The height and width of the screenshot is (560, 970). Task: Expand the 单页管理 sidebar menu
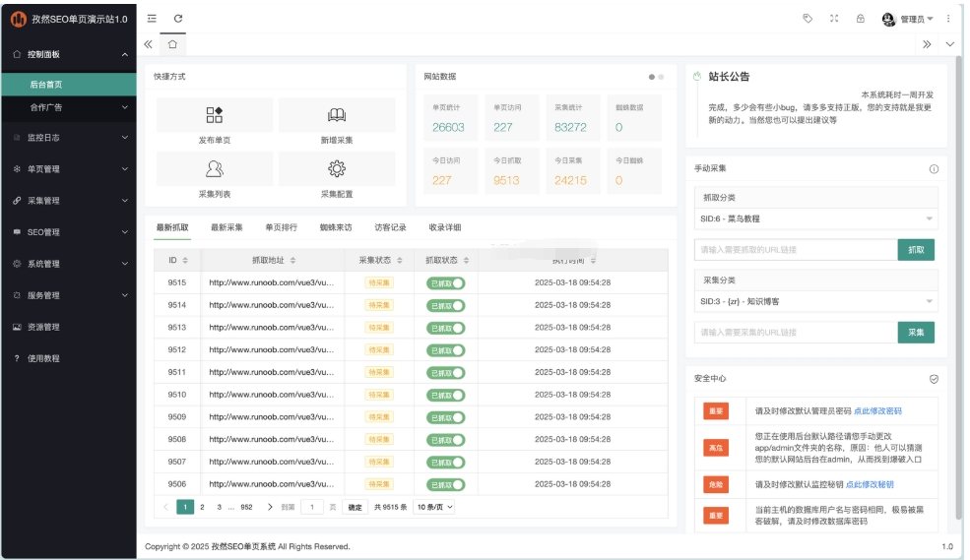(x=69, y=168)
